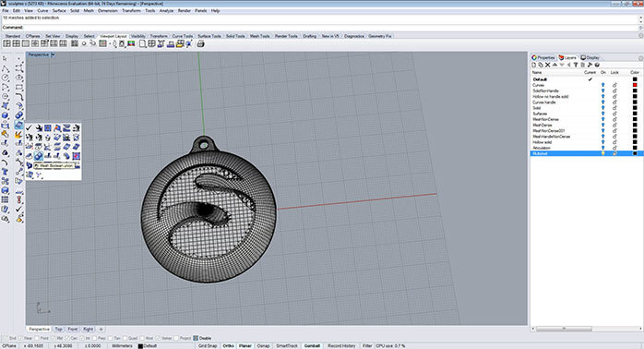The image size is (644, 349).
Task: Select the Articulation layer row
Action: tap(586, 148)
